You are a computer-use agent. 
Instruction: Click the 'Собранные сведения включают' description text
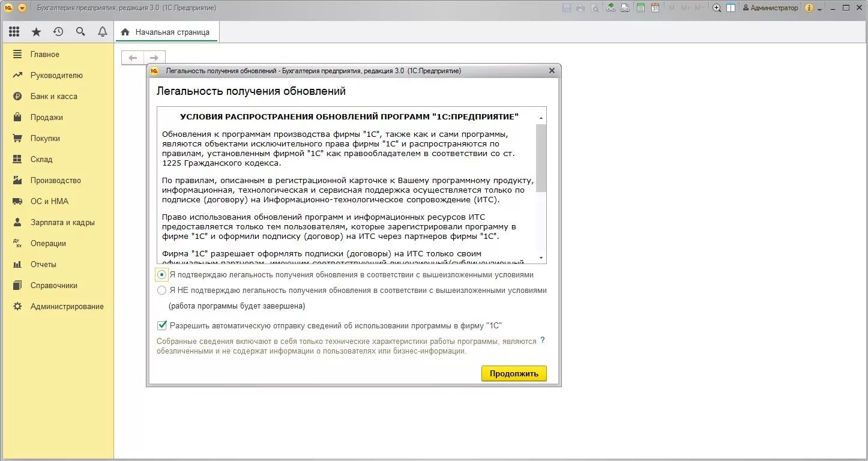click(346, 346)
